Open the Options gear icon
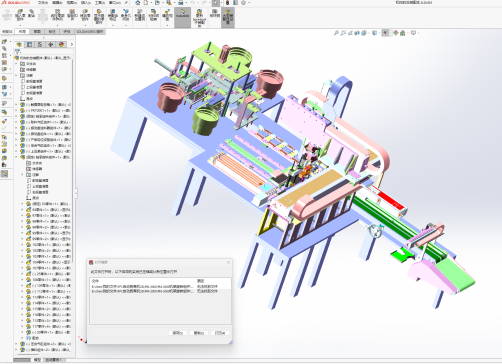502x364 pixels. click(x=243, y=3)
